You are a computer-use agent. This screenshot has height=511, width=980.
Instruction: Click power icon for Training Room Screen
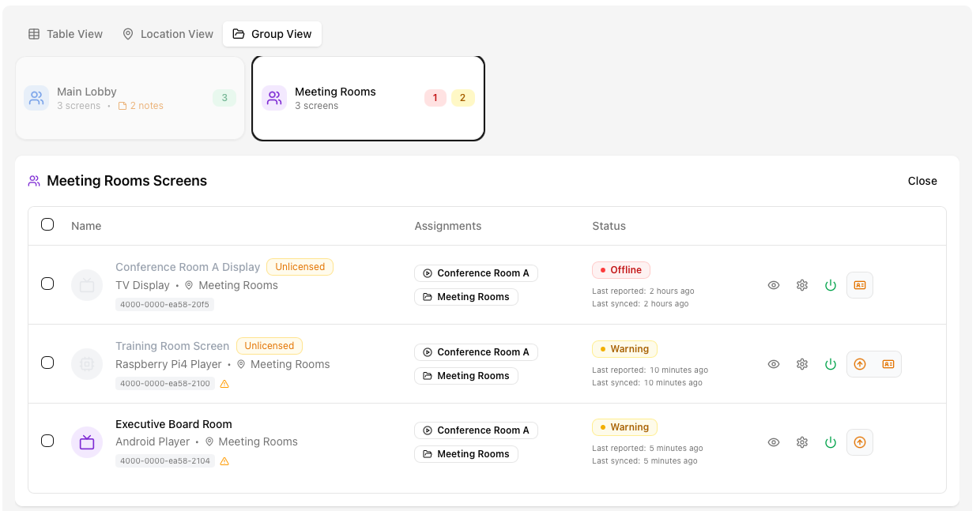pyautogui.click(x=831, y=364)
